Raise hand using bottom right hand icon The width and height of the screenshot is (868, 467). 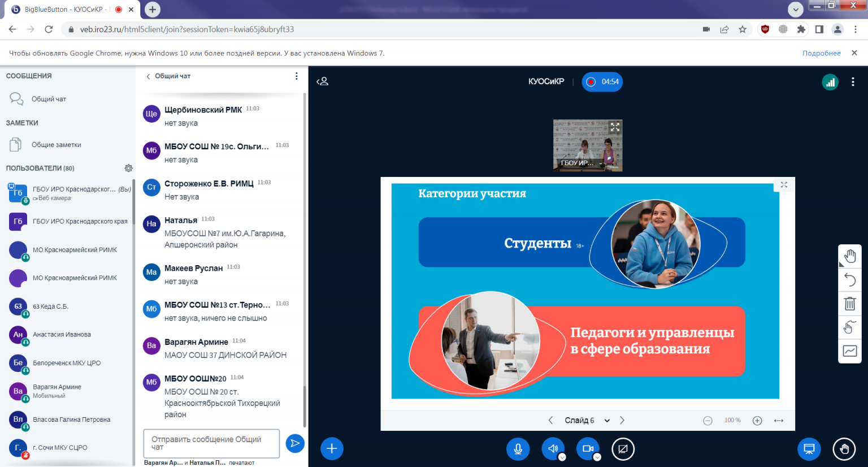[844, 449]
